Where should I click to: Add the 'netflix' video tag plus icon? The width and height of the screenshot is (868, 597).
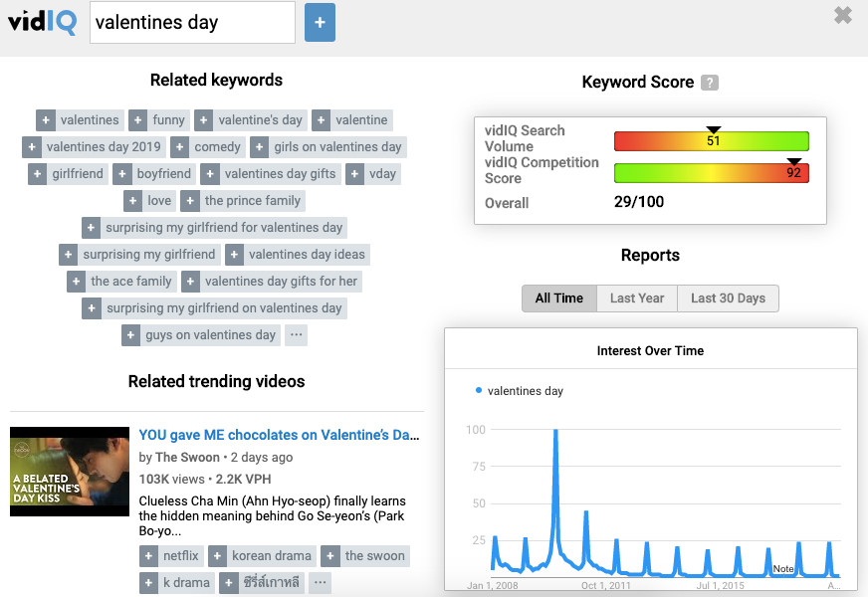click(148, 555)
